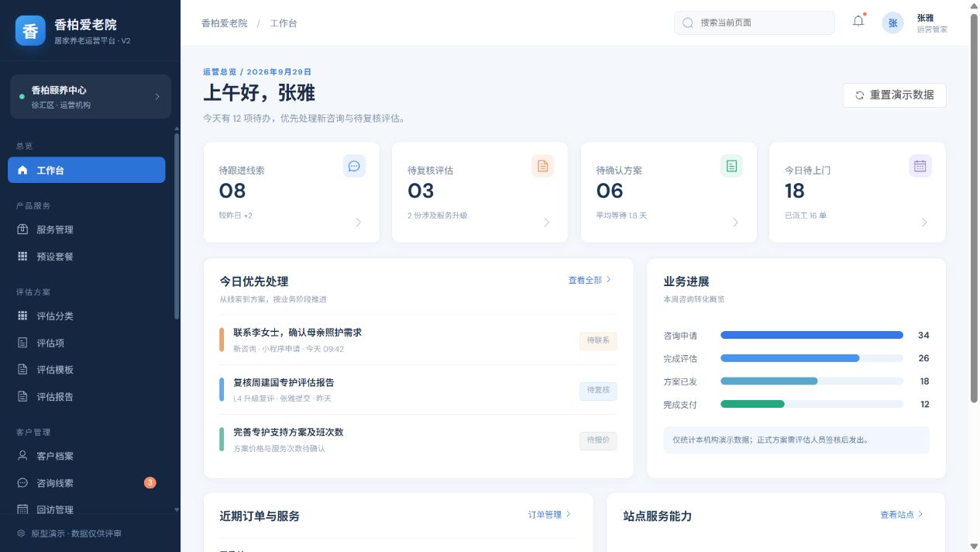Open 查看站点 link
This screenshot has height=552, width=980.
(x=902, y=514)
